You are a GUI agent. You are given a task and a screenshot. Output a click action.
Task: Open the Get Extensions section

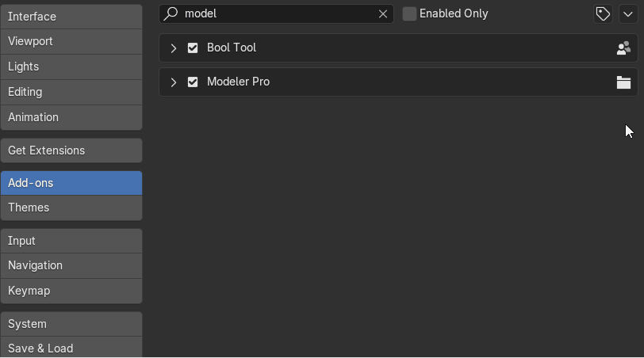[x=71, y=150]
